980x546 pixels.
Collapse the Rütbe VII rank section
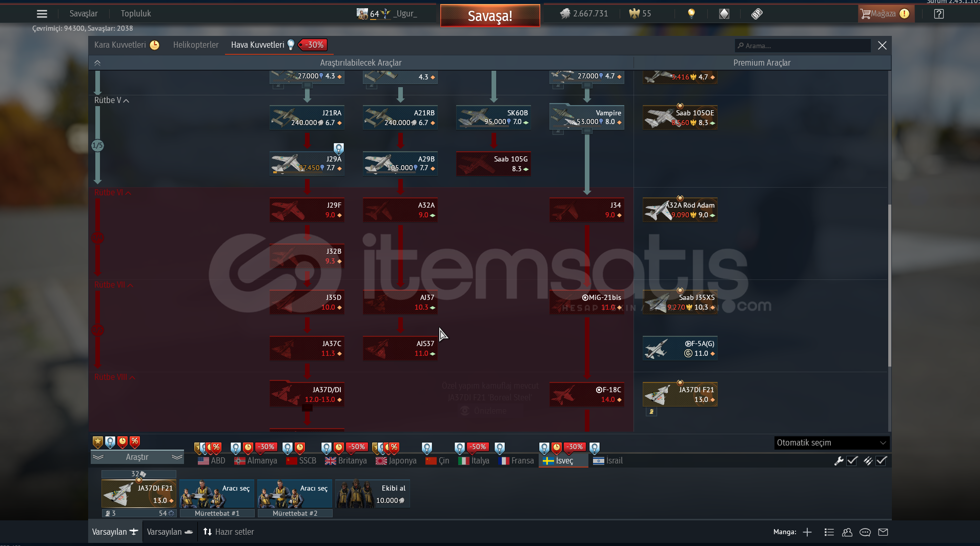point(114,285)
